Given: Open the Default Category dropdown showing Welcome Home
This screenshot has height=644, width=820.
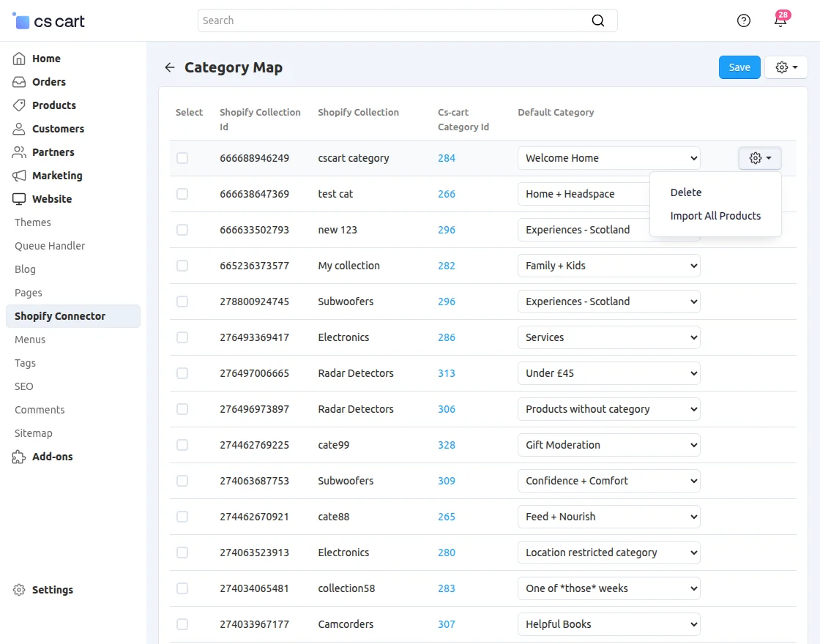Looking at the screenshot, I should (x=608, y=158).
